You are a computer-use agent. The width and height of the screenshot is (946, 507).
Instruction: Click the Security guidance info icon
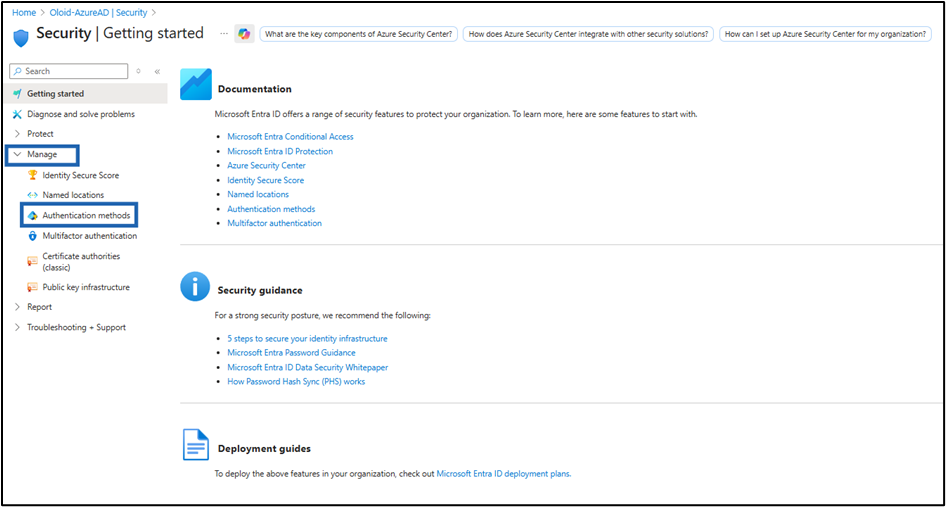pyautogui.click(x=195, y=286)
